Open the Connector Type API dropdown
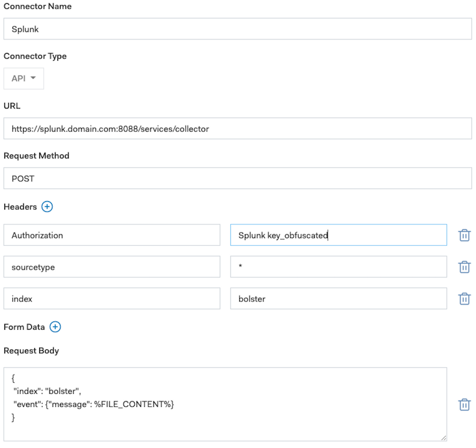The width and height of the screenshot is (476, 448). (24, 78)
